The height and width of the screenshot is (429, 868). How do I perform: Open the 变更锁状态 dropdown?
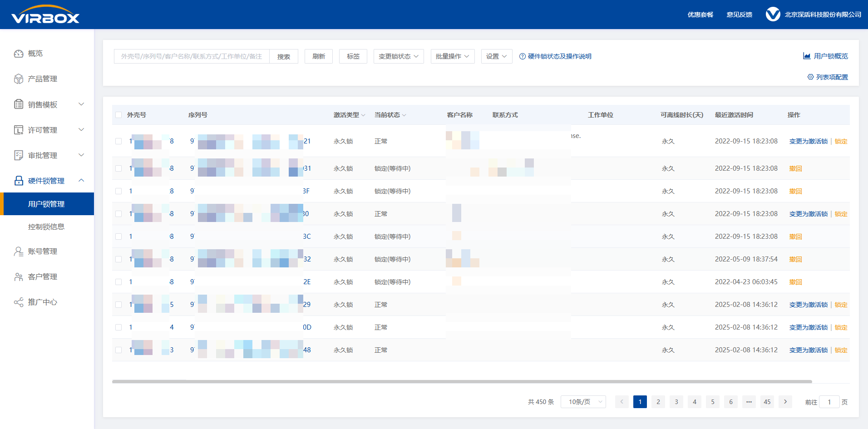pos(399,56)
